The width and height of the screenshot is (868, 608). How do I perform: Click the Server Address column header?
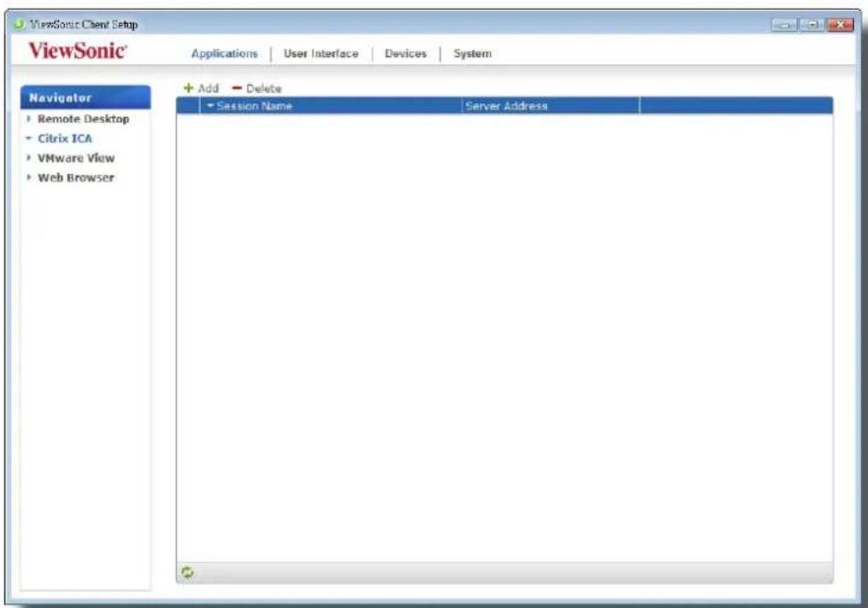click(x=550, y=106)
